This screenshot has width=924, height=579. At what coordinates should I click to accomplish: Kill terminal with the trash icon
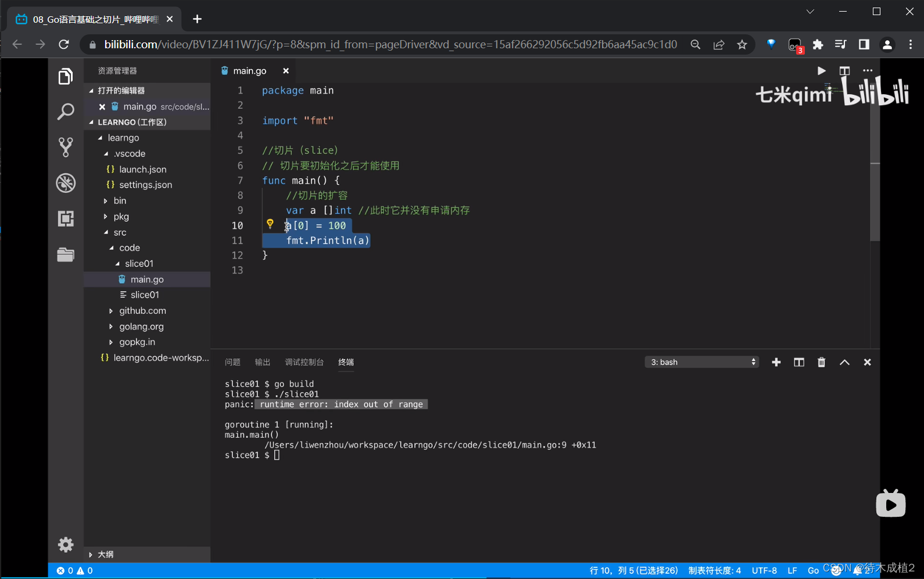(x=821, y=362)
